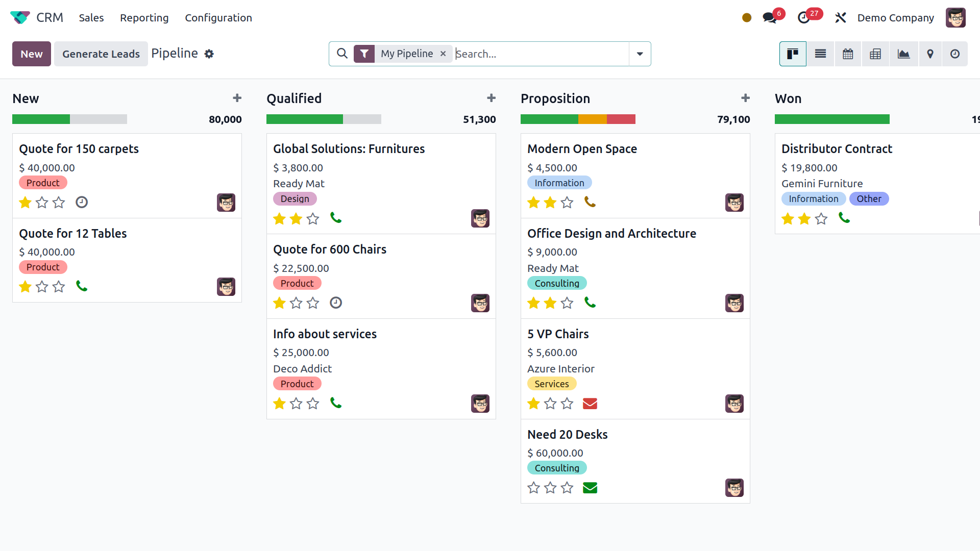Open the graph view
The image size is (980, 551).
pyautogui.click(x=903, y=54)
